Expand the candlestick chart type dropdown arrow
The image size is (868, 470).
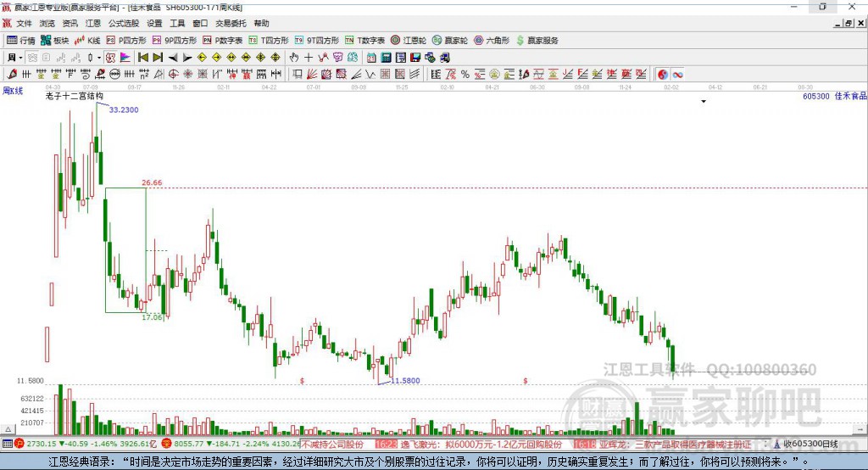click(98, 58)
